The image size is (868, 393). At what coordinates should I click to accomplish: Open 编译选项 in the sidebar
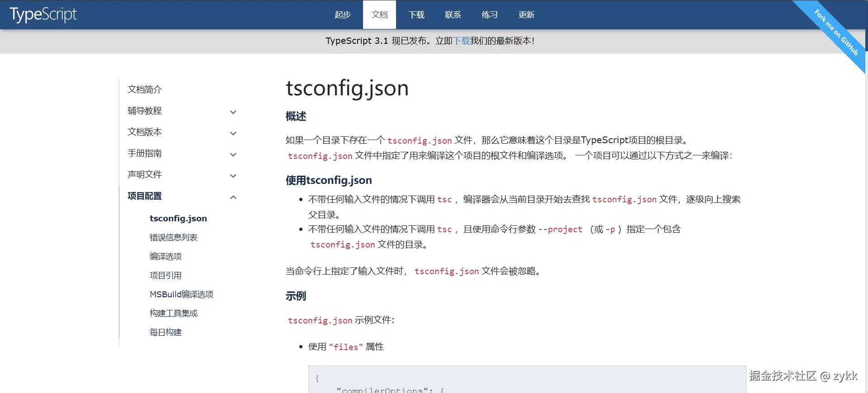click(x=165, y=256)
